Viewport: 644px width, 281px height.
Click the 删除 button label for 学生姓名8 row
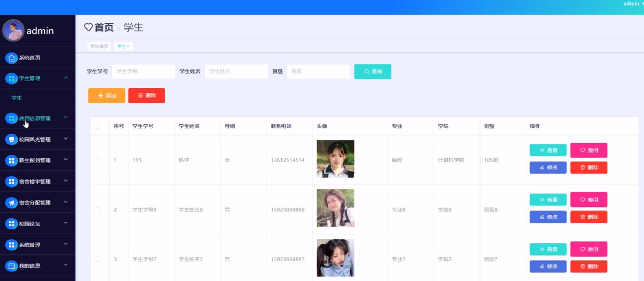(593, 217)
